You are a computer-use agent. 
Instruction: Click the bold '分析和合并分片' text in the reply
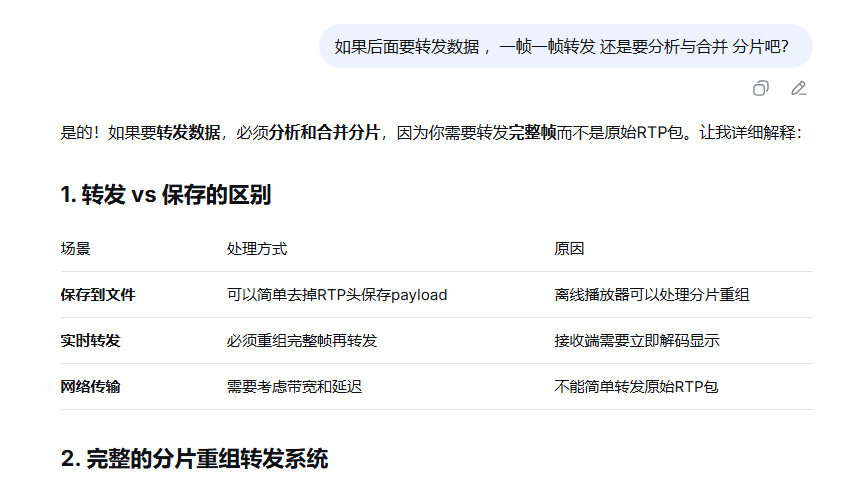(324, 133)
